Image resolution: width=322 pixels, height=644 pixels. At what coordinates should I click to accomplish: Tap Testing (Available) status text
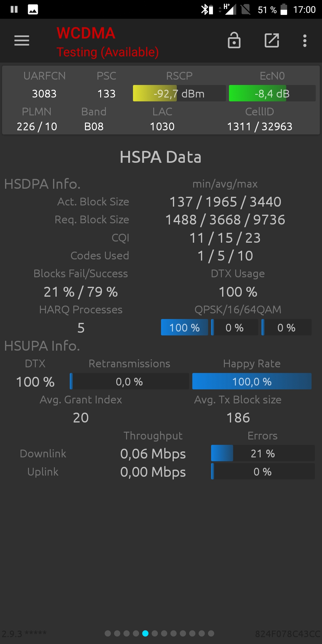pyautogui.click(x=108, y=52)
